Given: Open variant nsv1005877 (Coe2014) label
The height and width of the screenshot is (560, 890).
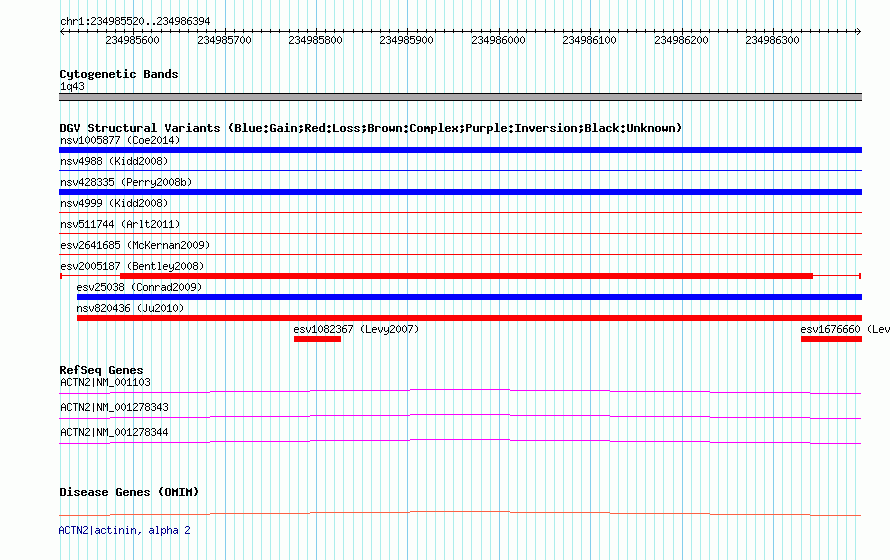Looking at the screenshot, I should pos(120,140).
